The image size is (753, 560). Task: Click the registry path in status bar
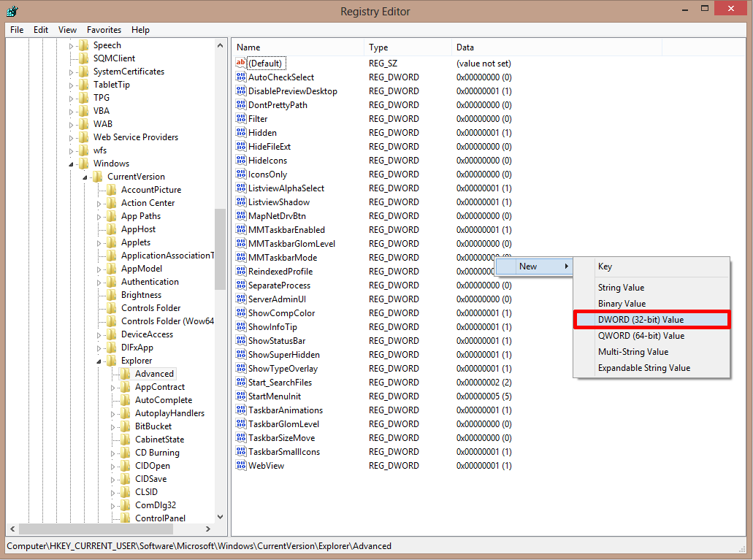199,546
